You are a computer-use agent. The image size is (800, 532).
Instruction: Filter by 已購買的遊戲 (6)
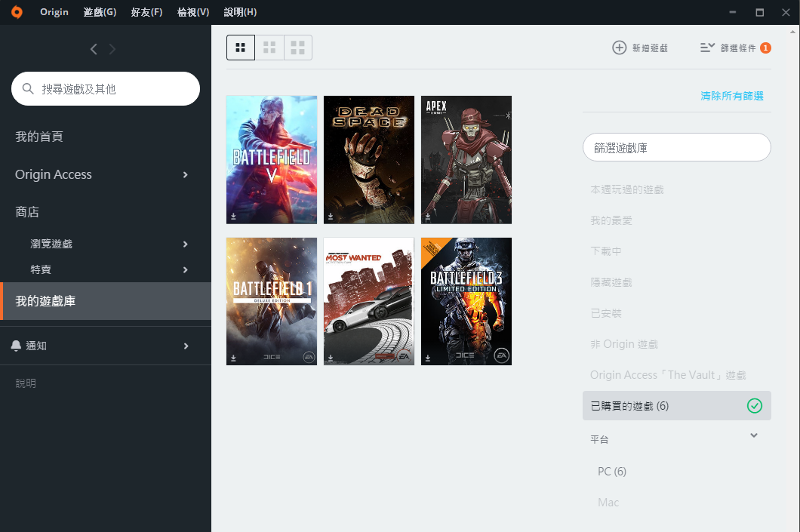676,405
